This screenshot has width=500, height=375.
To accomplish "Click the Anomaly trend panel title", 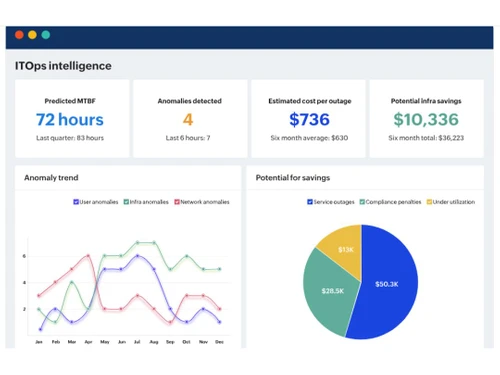I will click(x=51, y=178).
